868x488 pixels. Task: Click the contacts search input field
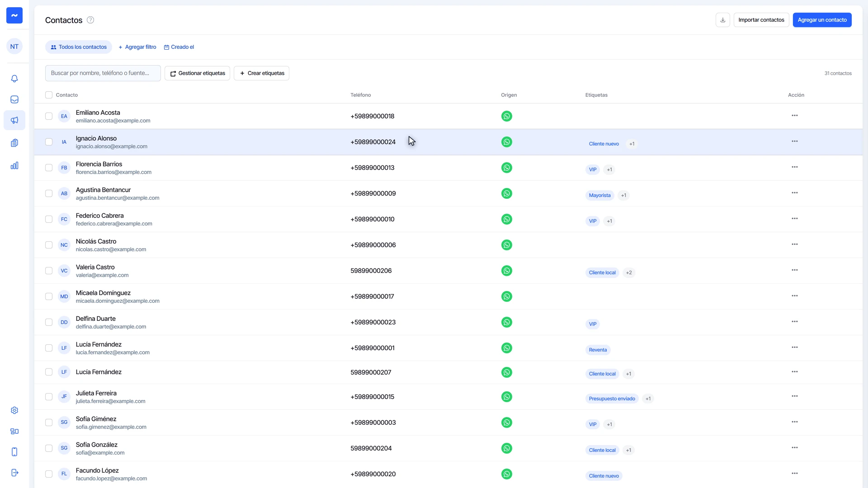[103, 73]
